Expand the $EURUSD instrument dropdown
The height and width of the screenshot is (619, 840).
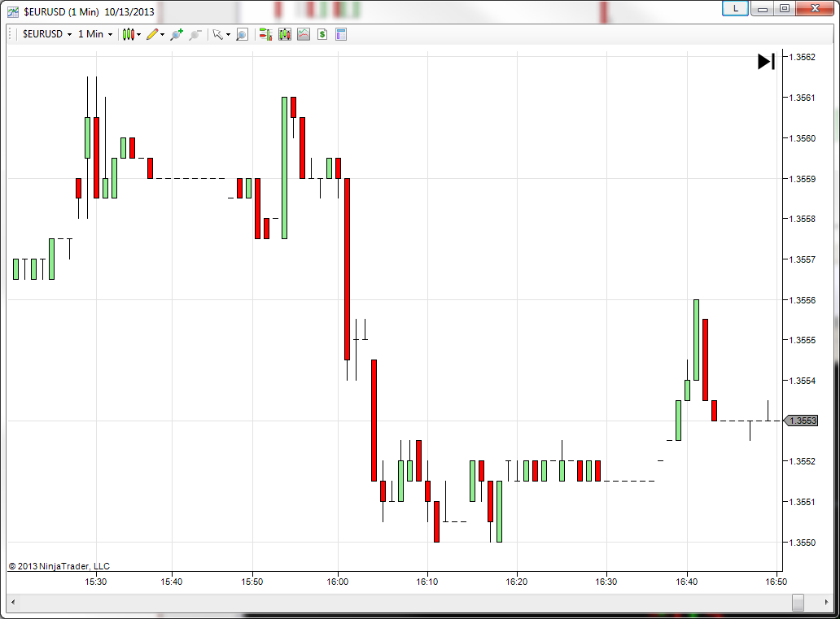[x=47, y=33]
